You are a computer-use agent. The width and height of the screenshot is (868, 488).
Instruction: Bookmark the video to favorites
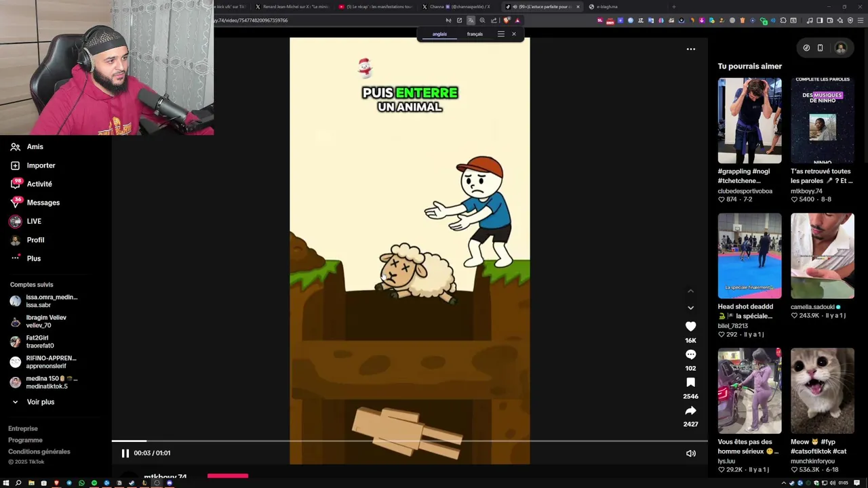(x=690, y=382)
